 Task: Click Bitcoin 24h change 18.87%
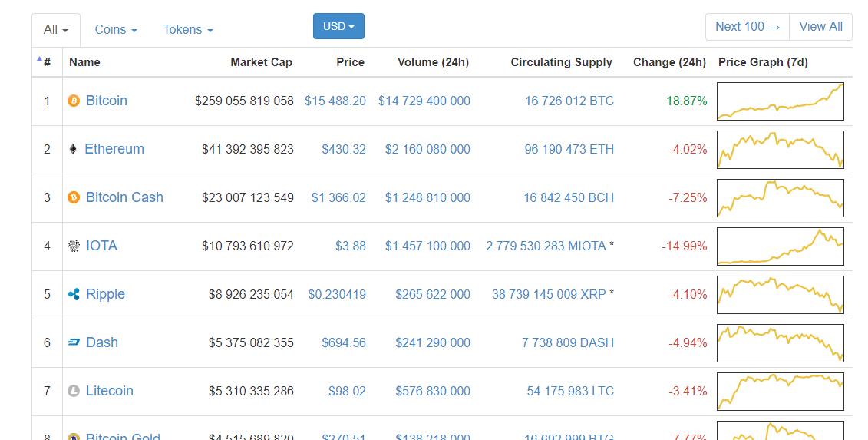pos(686,101)
